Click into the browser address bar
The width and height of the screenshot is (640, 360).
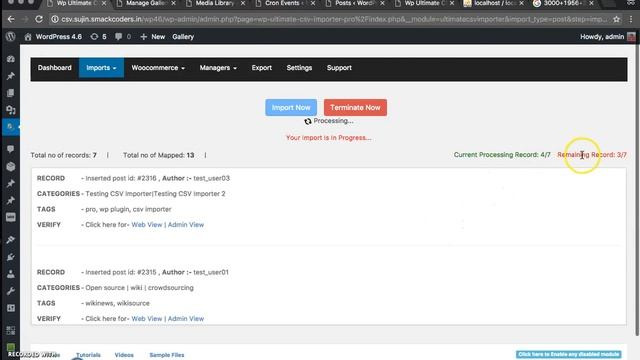334,19
